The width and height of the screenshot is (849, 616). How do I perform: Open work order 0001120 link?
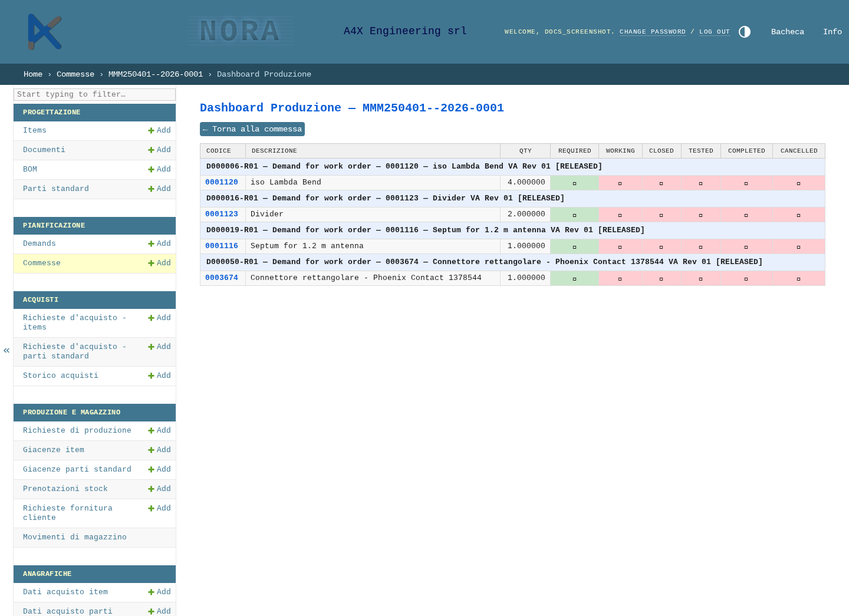tap(222, 182)
